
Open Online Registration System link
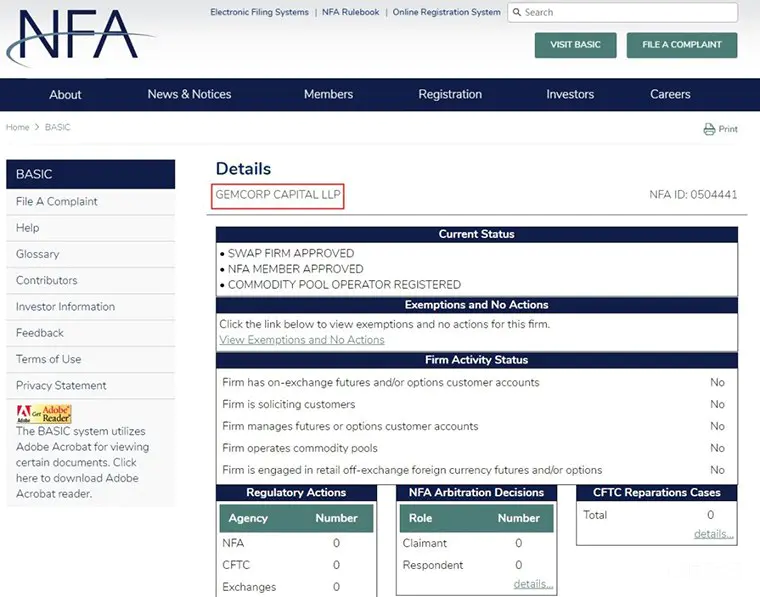tap(446, 12)
